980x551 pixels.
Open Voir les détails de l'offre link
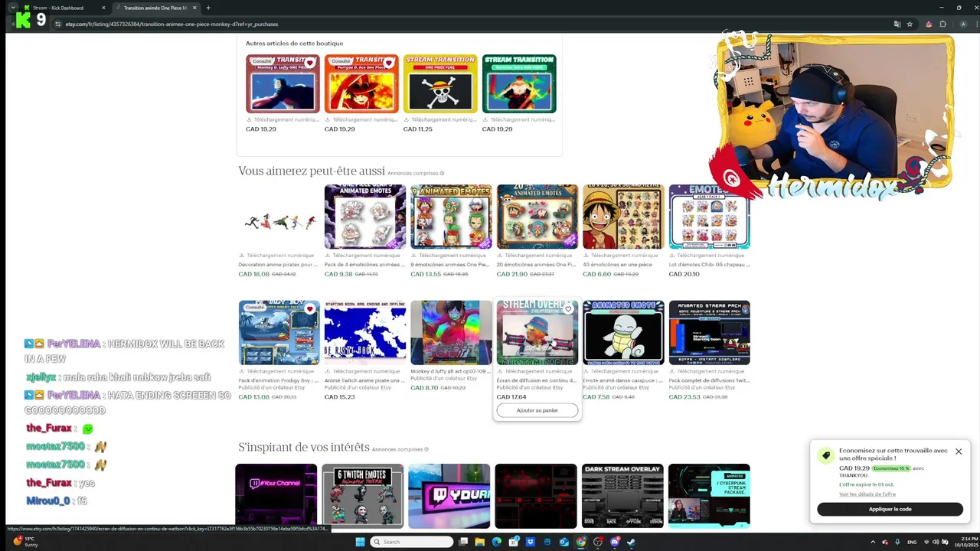click(x=867, y=494)
